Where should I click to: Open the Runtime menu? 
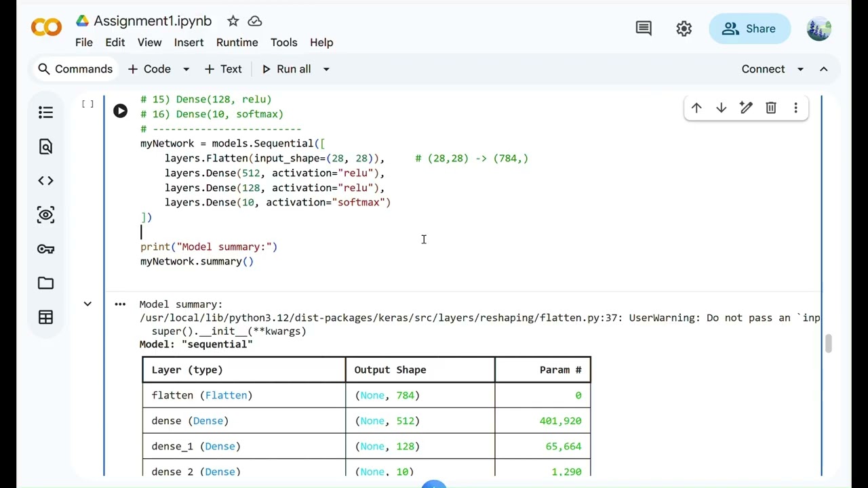237,42
